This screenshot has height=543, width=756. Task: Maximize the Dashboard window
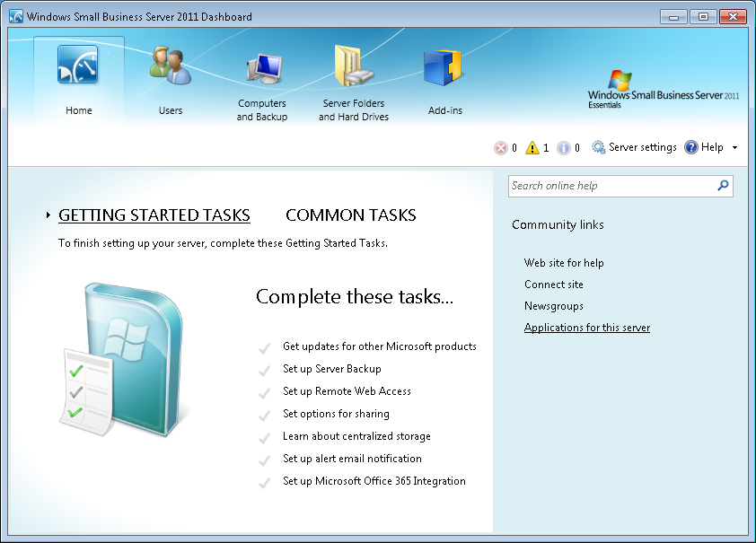tap(703, 17)
